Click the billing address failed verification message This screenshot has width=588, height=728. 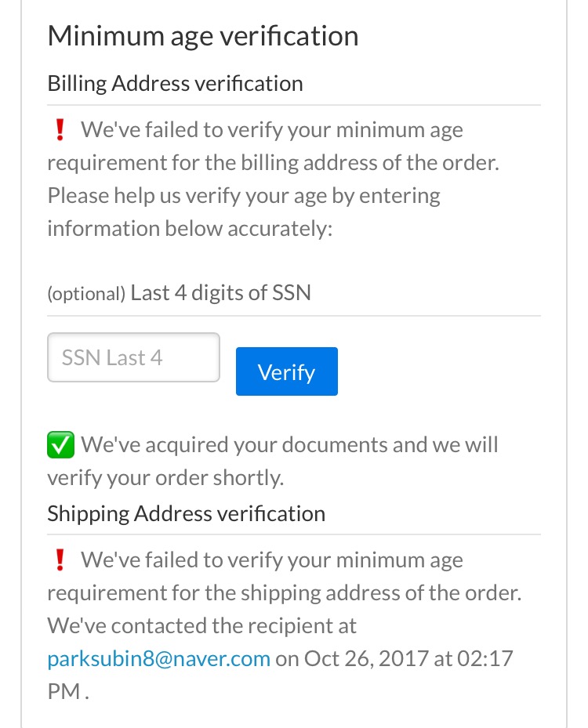pos(274,147)
